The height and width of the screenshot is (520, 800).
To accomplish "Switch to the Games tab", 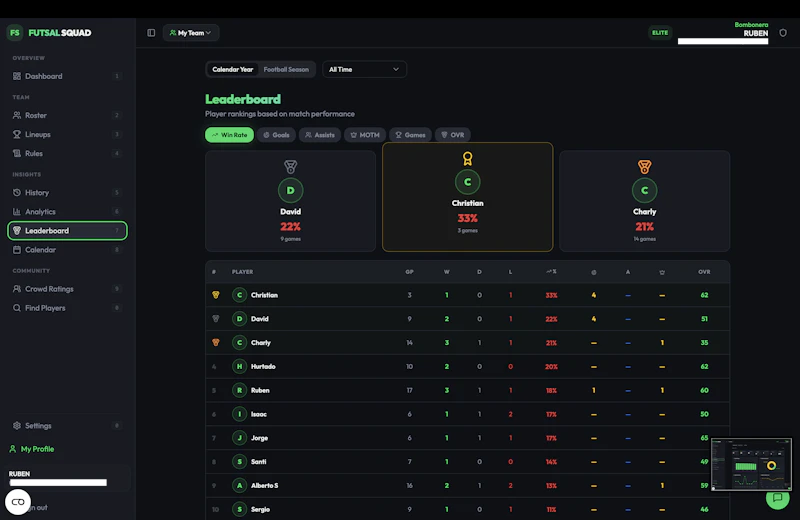I will coord(410,135).
